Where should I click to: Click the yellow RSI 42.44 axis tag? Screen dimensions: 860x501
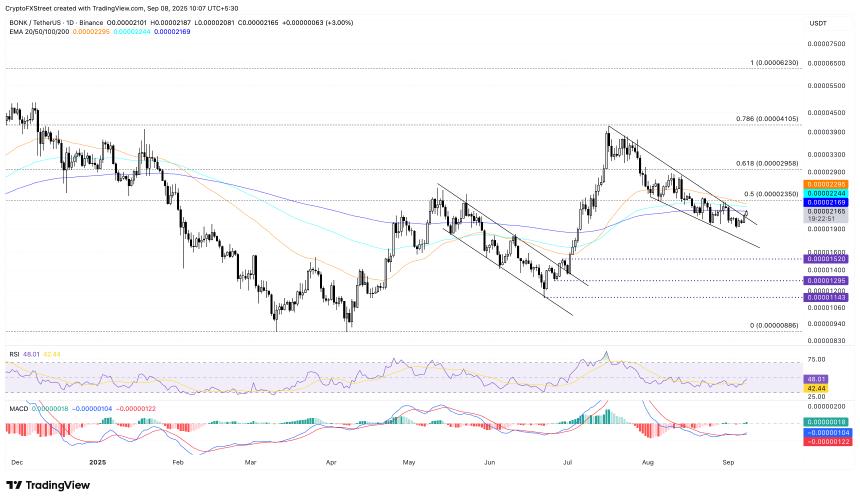pos(816,388)
